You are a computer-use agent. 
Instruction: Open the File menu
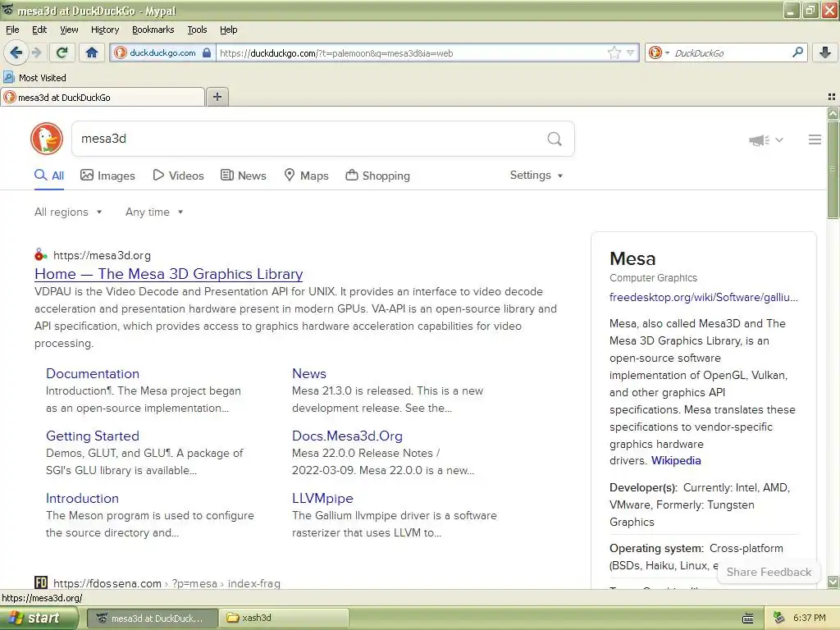click(12, 30)
